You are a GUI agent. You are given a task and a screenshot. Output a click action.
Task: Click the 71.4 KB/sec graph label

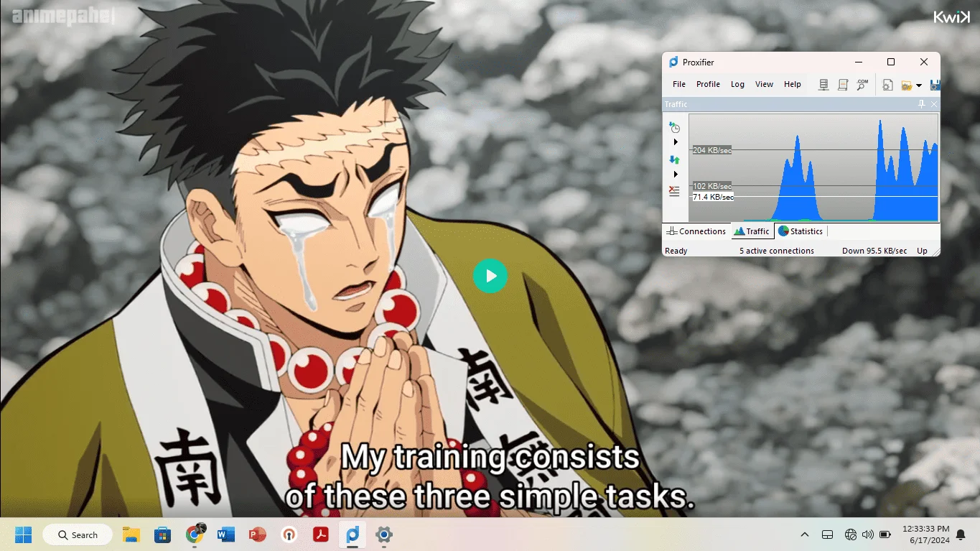(712, 197)
